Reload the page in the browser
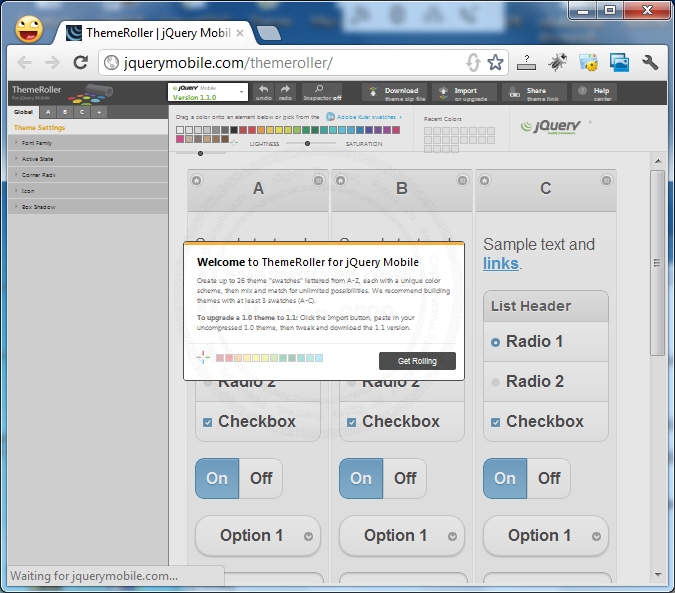The width and height of the screenshot is (675, 593). 81,63
